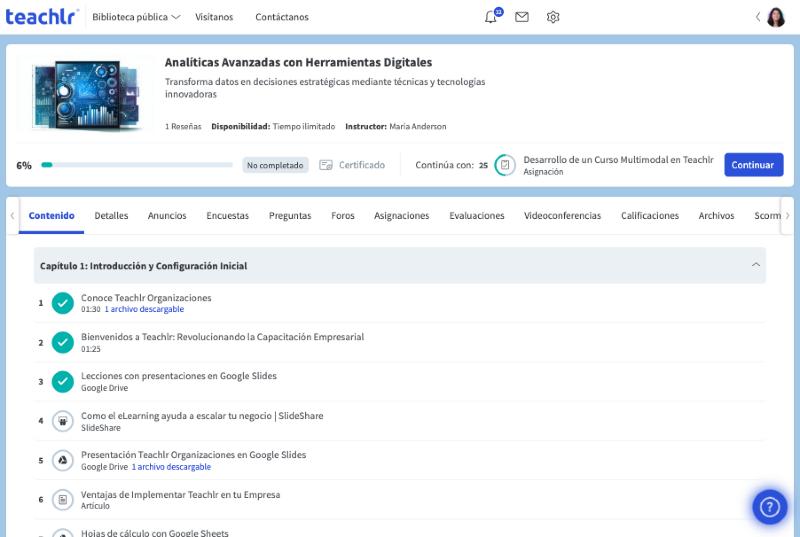Click instructor name Maria Anderson
The width and height of the screenshot is (800, 537).
click(417, 126)
